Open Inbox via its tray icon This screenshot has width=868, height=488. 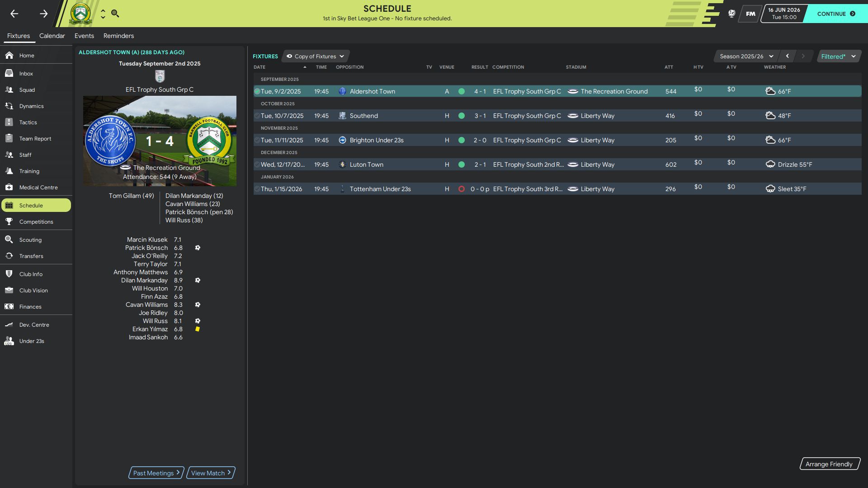(9, 73)
